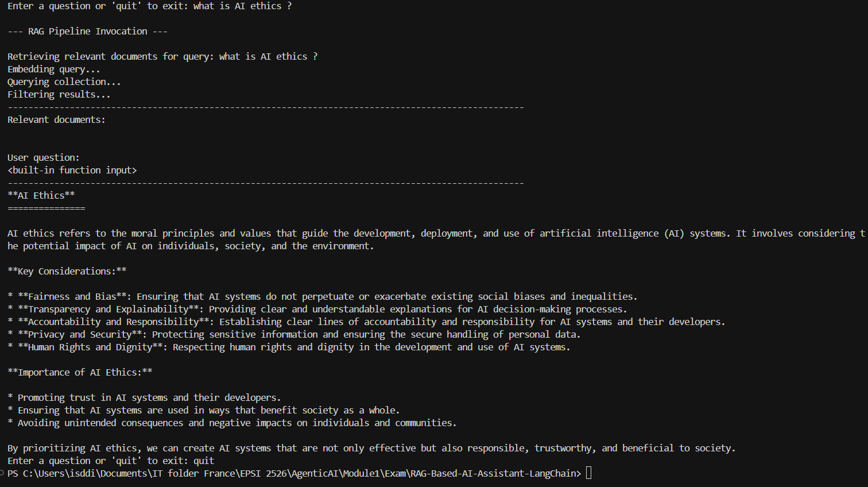Click the 'Privacy and Security' bullet line
The height and width of the screenshot is (487, 868).
tap(294, 334)
